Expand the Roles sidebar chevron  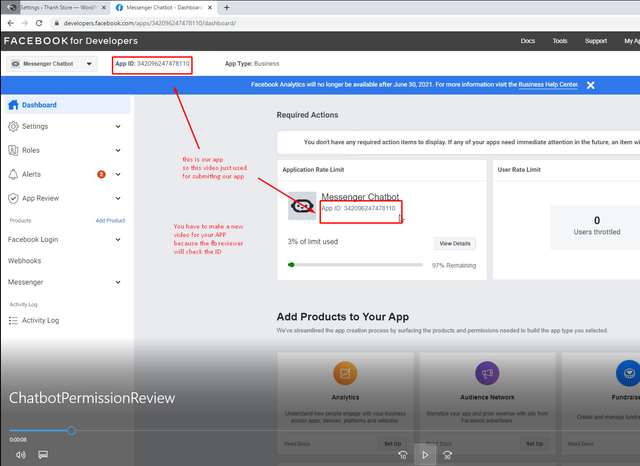[118, 150]
